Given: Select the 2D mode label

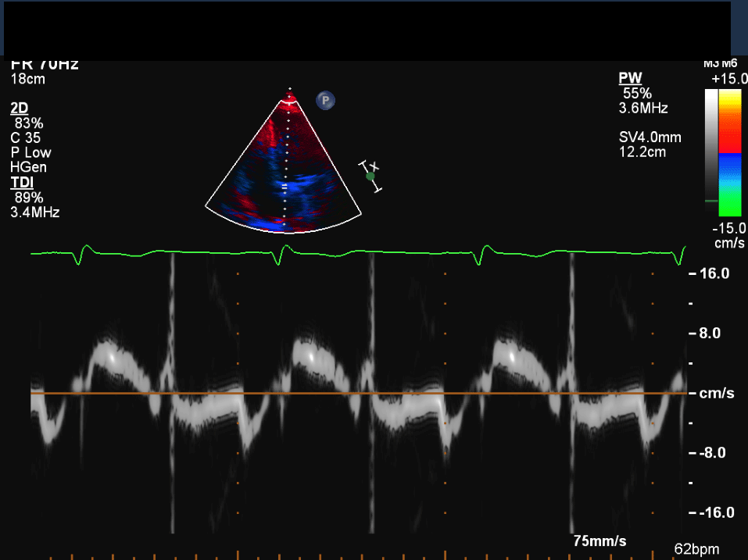Looking at the screenshot, I should point(19,109).
